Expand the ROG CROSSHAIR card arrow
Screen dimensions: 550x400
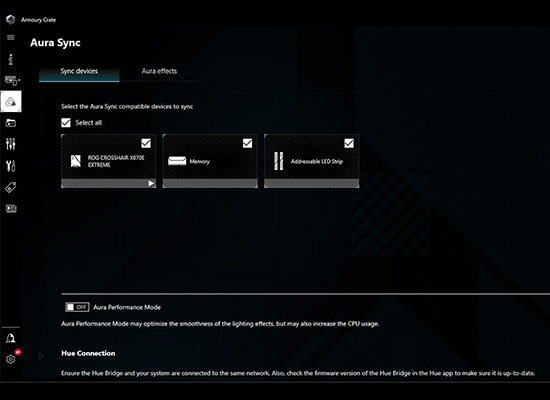coord(151,183)
